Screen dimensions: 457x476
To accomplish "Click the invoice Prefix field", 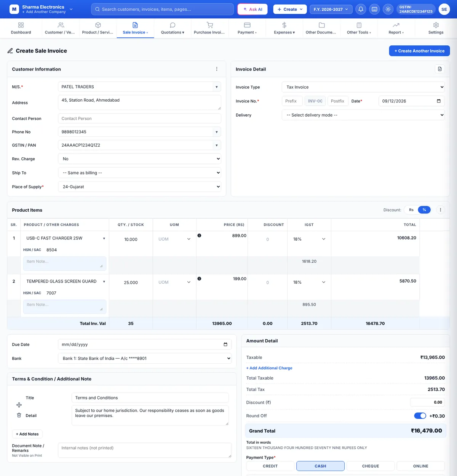I will (292, 101).
